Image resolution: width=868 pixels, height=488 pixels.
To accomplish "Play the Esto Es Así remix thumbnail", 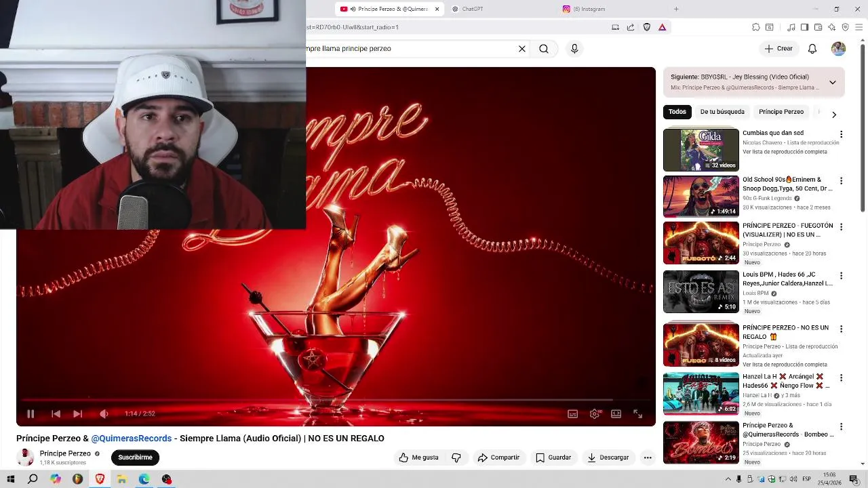I will point(701,291).
